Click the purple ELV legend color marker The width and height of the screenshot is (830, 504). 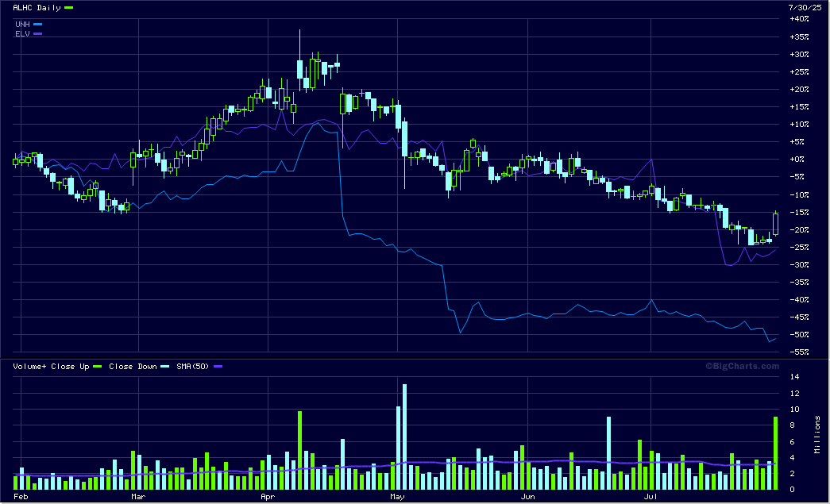37,34
